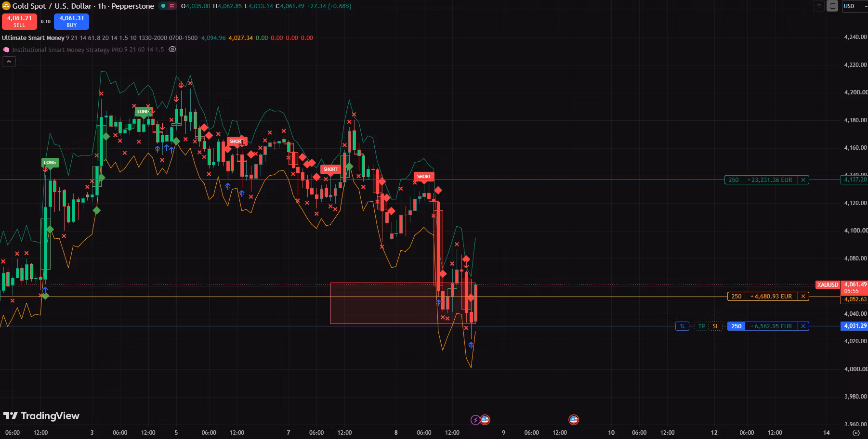Click the +6,562.95 EUR profit label
This screenshot has width=868, height=439.
(771, 326)
